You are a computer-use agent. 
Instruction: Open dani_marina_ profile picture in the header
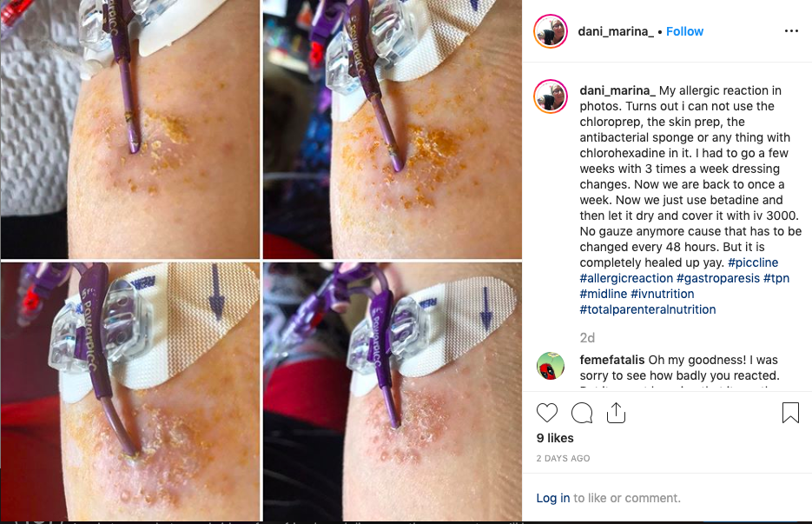551,31
